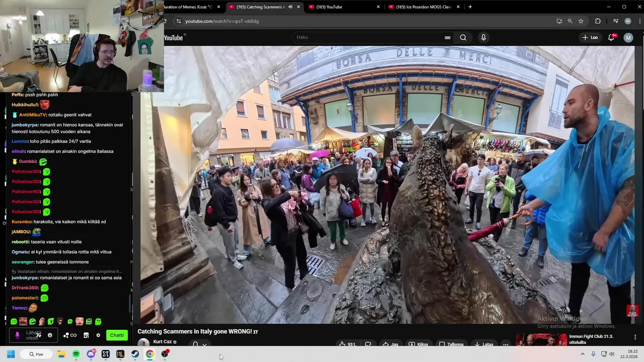Screen dimensions: 644x362
Task: Open Spotify from the taskbar
Action: 76,354
